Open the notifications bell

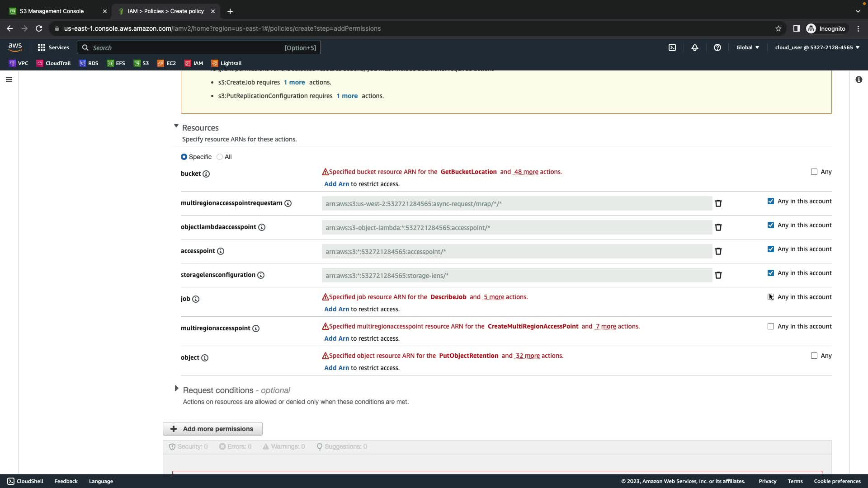click(x=695, y=47)
